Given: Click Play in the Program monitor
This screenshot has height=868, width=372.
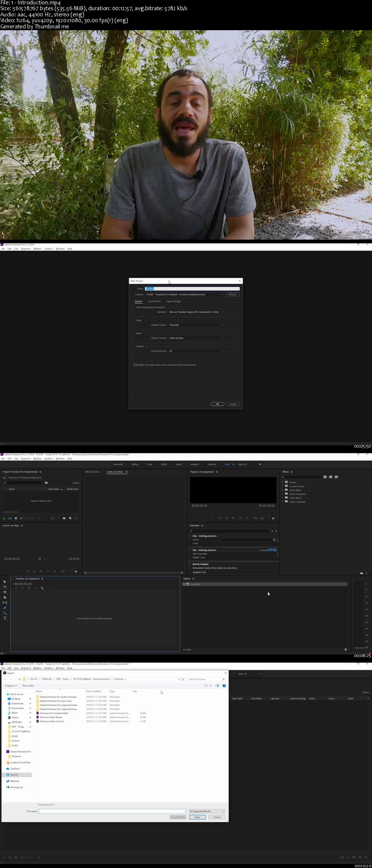Looking at the screenshot, I should [x=233, y=518].
